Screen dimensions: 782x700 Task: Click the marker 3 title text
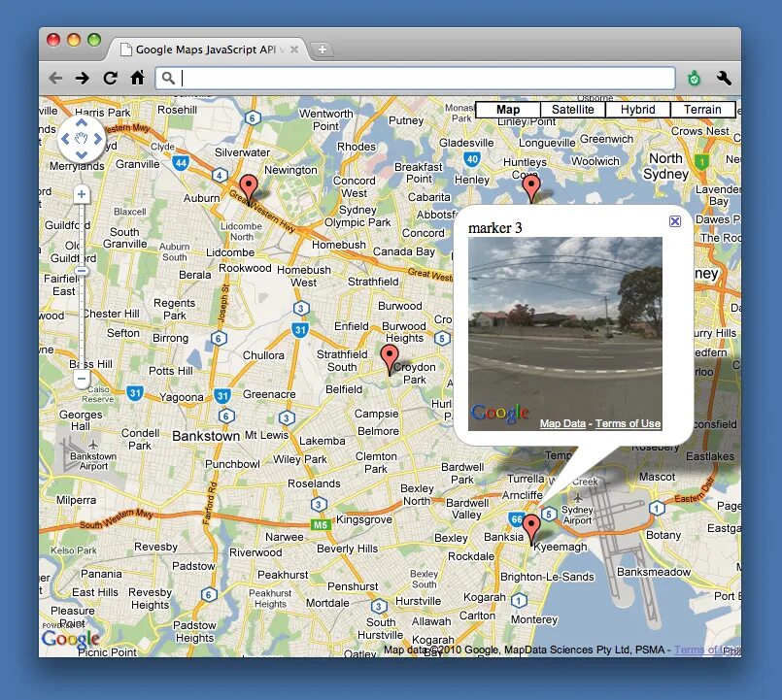coord(494,228)
